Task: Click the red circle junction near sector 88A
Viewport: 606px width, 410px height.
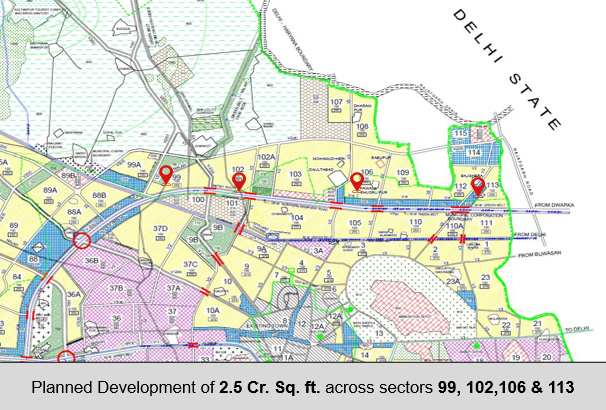Action: click(82, 239)
